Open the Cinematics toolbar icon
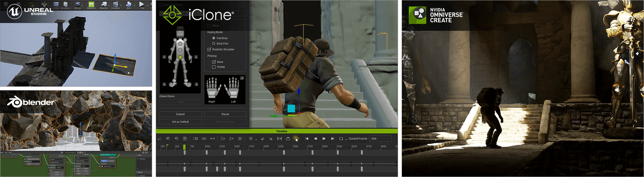Viewport: 644px width, 177px height. click(116, 5)
